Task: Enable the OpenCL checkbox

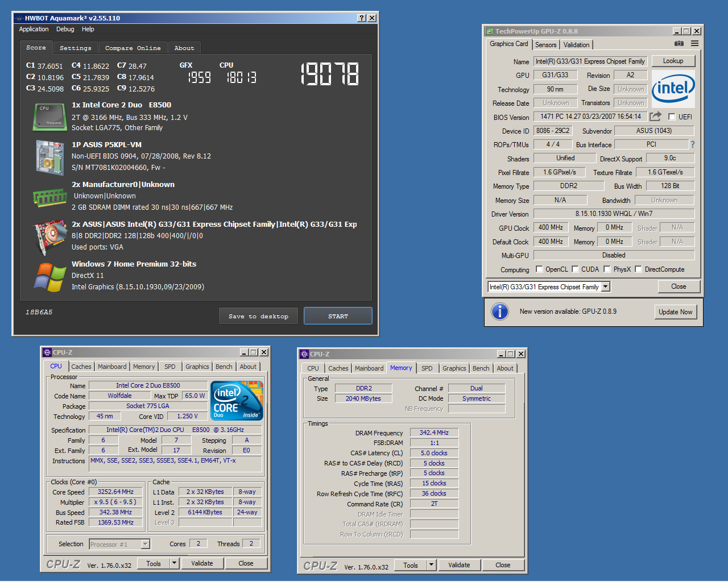Action: 539,269
